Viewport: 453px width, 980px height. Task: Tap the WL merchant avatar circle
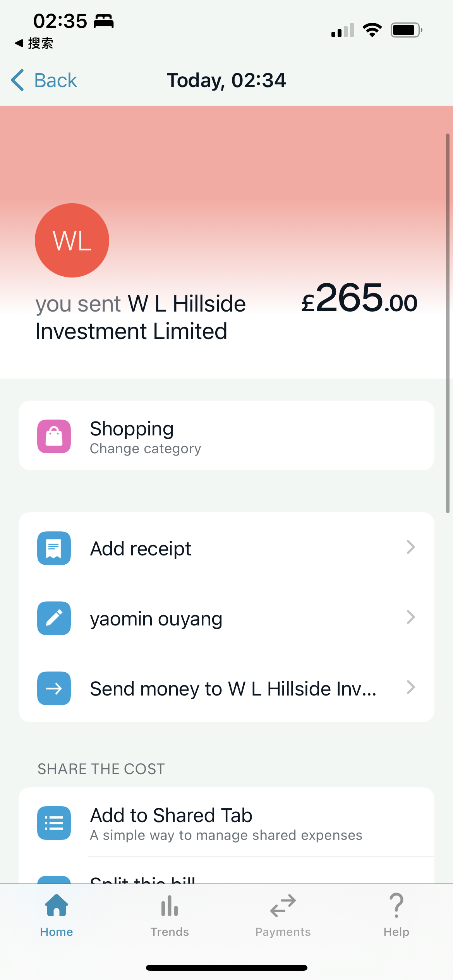[72, 240]
